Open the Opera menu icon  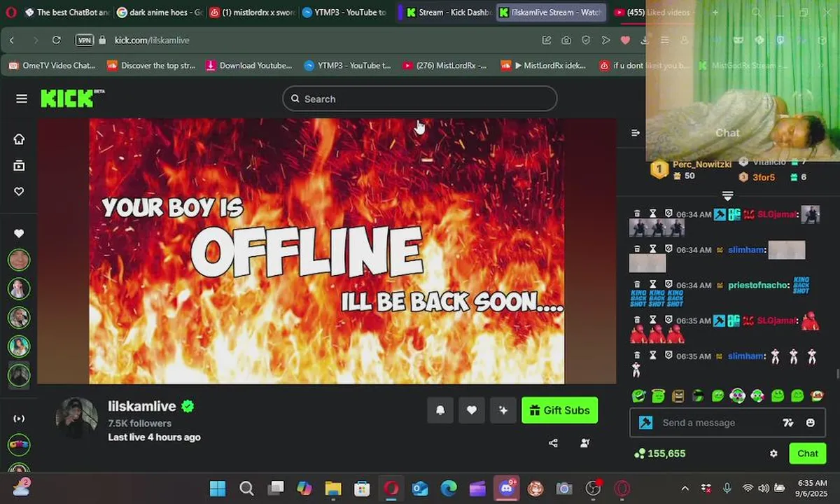pyautogui.click(x=10, y=13)
